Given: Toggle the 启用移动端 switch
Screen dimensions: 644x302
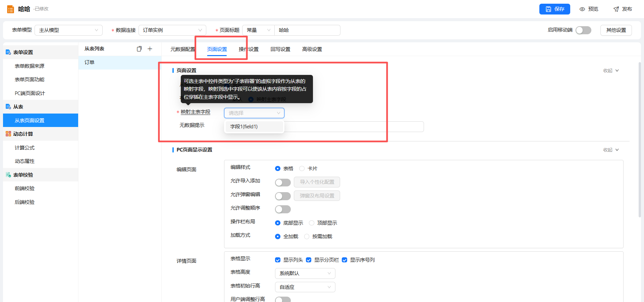Looking at the screenshot, I should (x=583, y=30).
